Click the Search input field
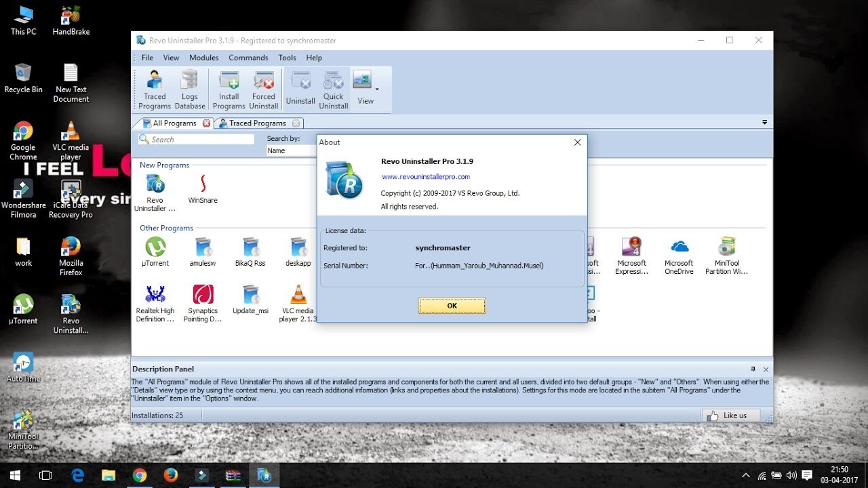 196,139
